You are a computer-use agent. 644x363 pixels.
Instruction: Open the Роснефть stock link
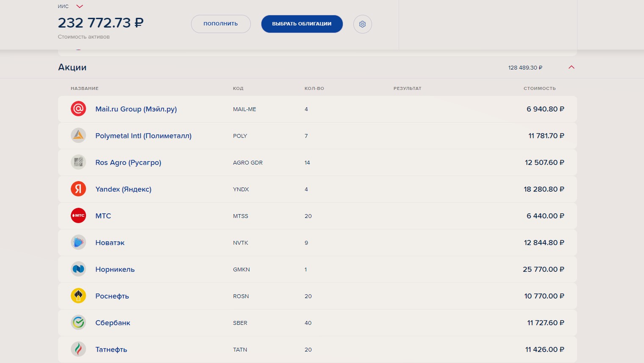(x=112, y=296)
